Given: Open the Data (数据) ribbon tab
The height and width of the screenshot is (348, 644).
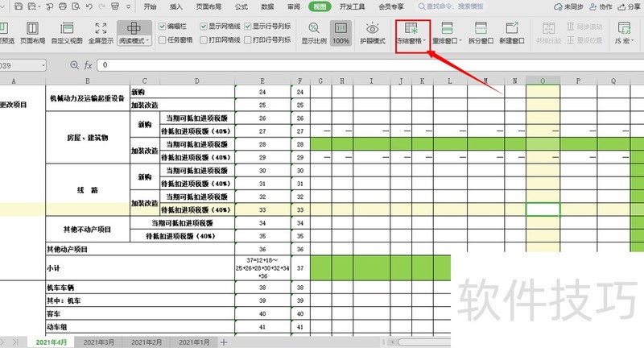Looking at the screenshot, I should pyautogui.click(x=267, y=6).
